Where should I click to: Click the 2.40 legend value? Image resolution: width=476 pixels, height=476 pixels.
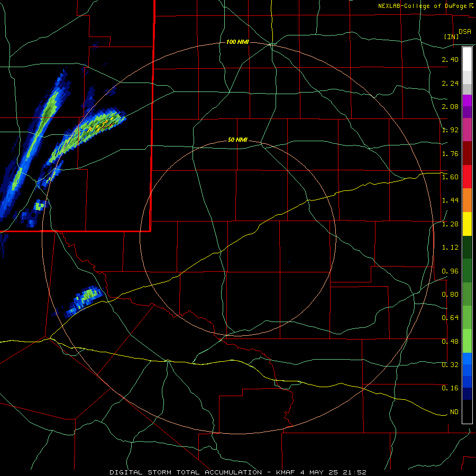[450, 59]
